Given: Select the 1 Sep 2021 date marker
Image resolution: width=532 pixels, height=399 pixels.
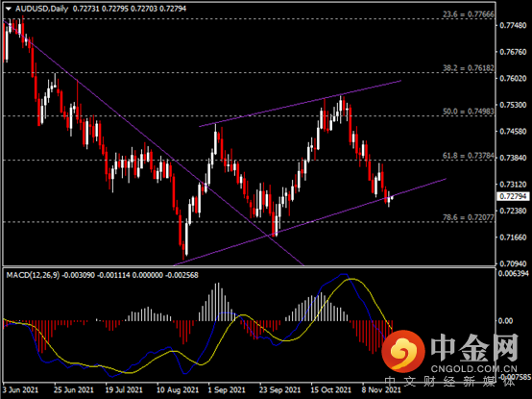Looking at the screenshot, I should [x=227, y=389].
